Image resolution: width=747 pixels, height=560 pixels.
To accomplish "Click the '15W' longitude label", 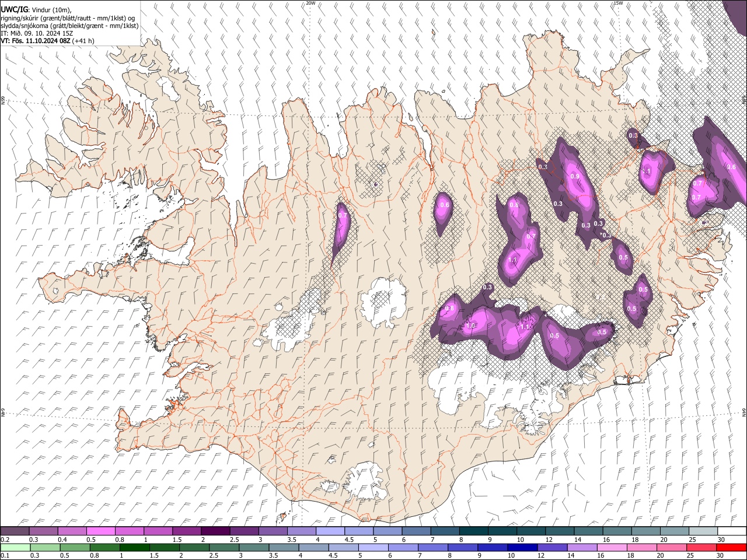I will pos(618,3).
